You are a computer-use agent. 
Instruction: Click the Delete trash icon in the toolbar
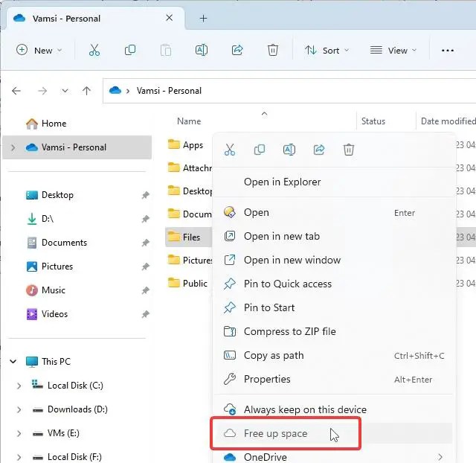273,50
